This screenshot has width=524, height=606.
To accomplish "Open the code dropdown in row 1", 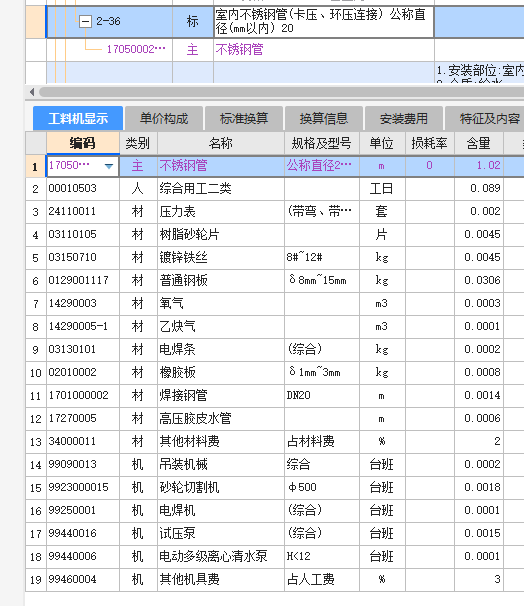I will click(x=109, y=166).
